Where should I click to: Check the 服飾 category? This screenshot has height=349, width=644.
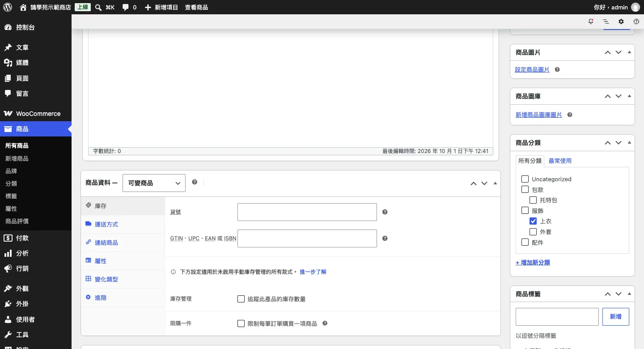pos(525,210)
